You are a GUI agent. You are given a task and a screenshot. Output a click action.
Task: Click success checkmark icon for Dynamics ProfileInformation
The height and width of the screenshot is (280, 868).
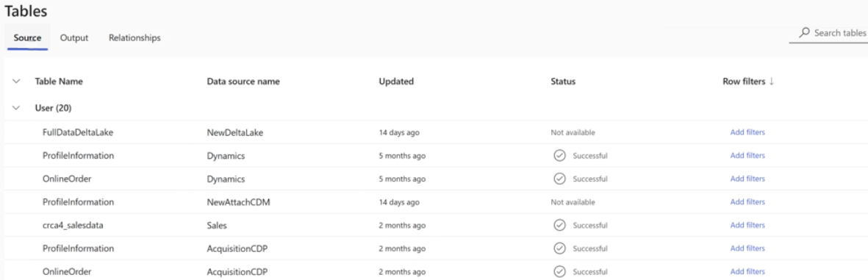[x=559, y=156]
